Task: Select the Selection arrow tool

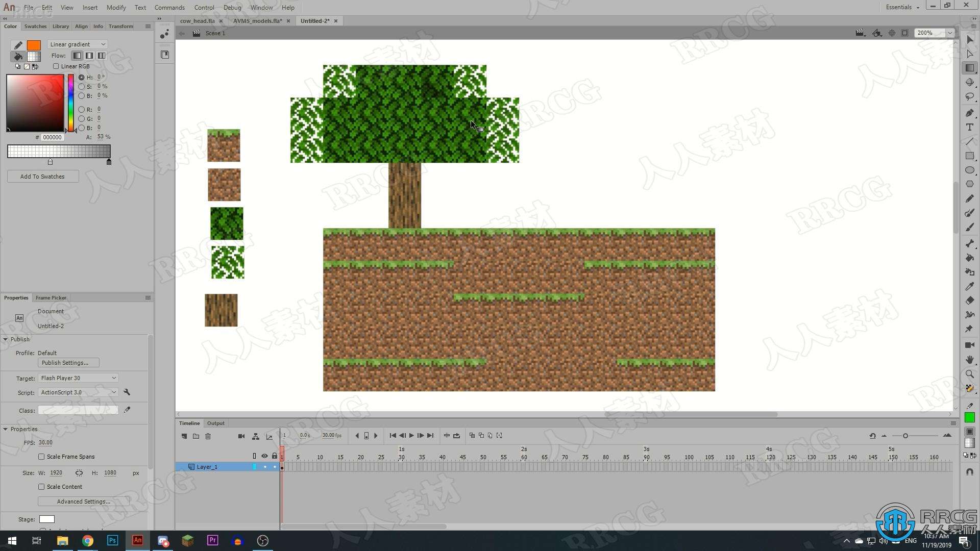Action: tap(970, 39)
